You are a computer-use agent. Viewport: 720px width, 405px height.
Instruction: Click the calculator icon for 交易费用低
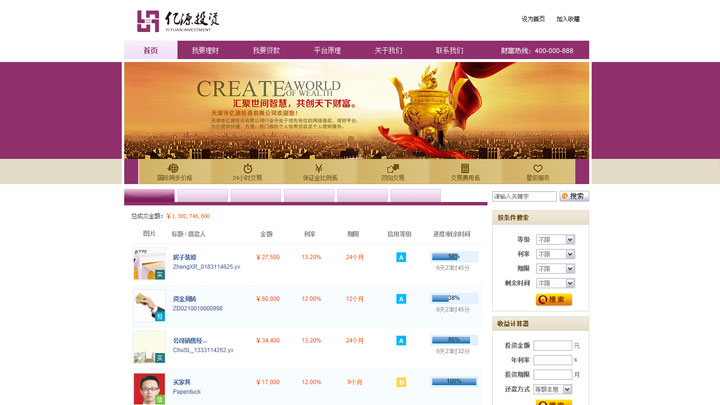[465, 169]
